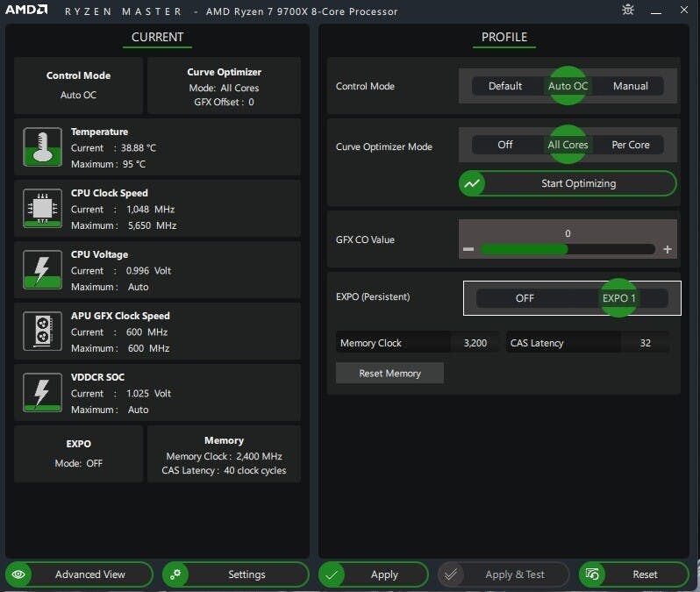This screenshot has height=592, width=700.
Task: Click the Memory Clock value 3,200
Action: tap(475, 343)
